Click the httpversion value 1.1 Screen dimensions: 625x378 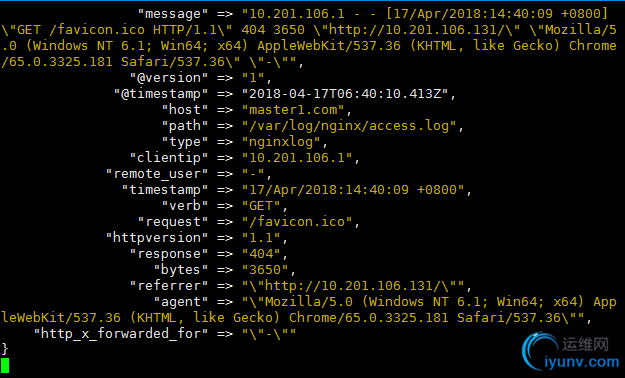pyautogui.click(x=261, y=238)
